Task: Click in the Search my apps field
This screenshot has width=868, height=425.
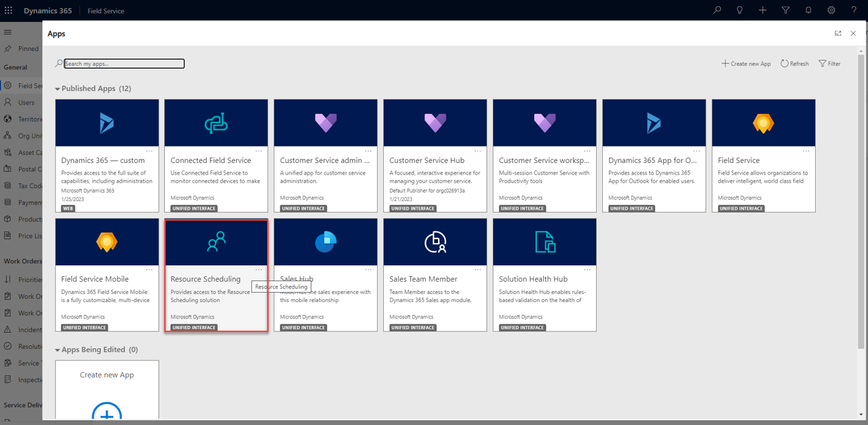Action: pos(122,63)
